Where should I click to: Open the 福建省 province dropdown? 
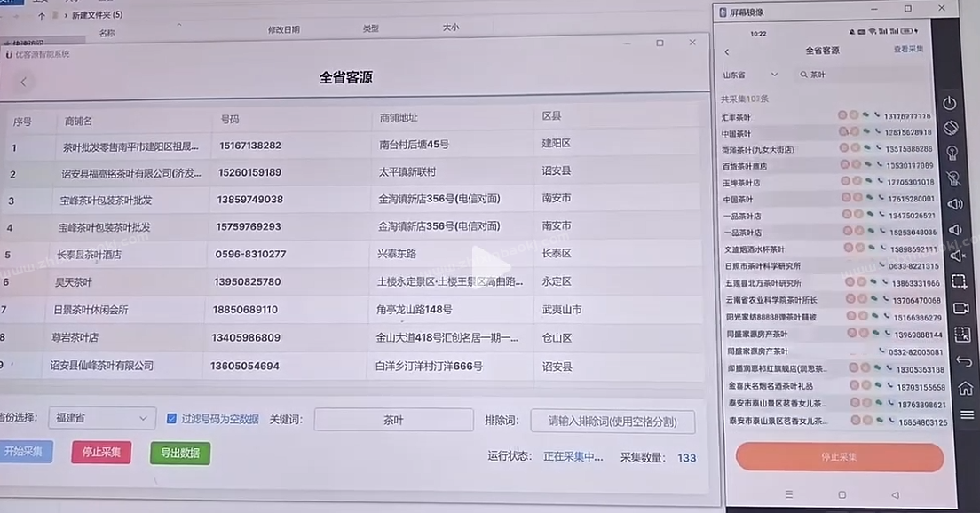100,417
